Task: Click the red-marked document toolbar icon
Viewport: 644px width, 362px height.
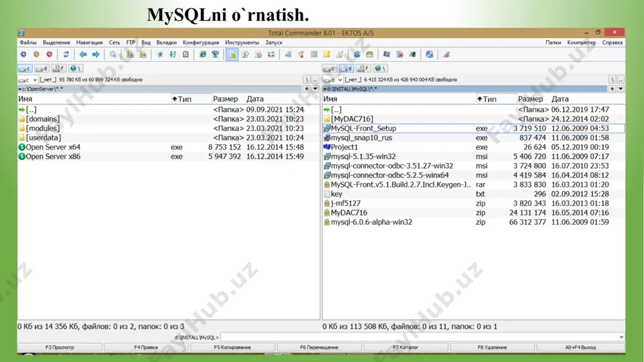Action: click(400, 54)
